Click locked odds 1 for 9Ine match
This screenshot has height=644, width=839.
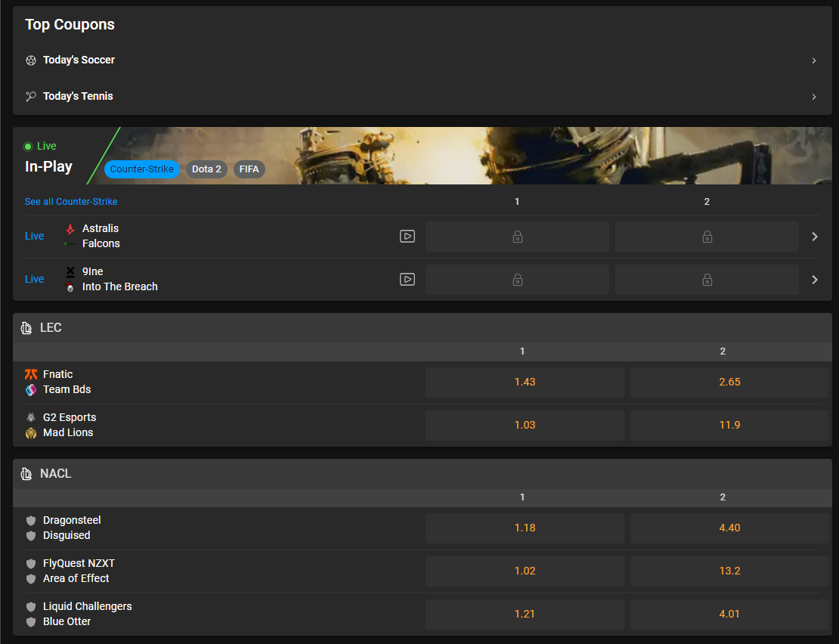[518, 280]
